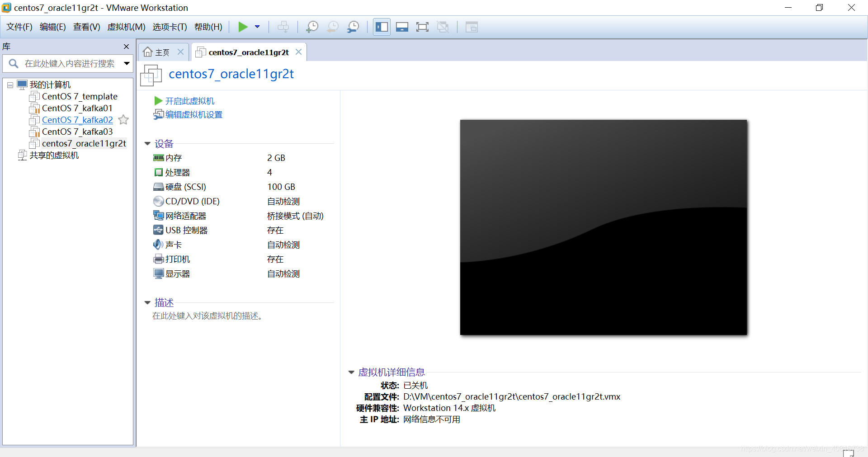The image size is (868, 457).
Task: Open the snapshot manager toolbar icon
Action: pos(353,27)
